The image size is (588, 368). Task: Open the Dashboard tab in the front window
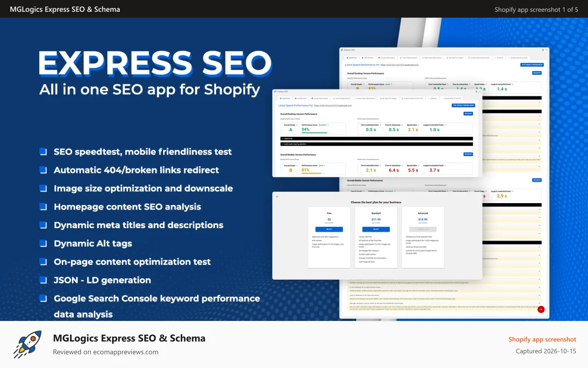[285, 99]
